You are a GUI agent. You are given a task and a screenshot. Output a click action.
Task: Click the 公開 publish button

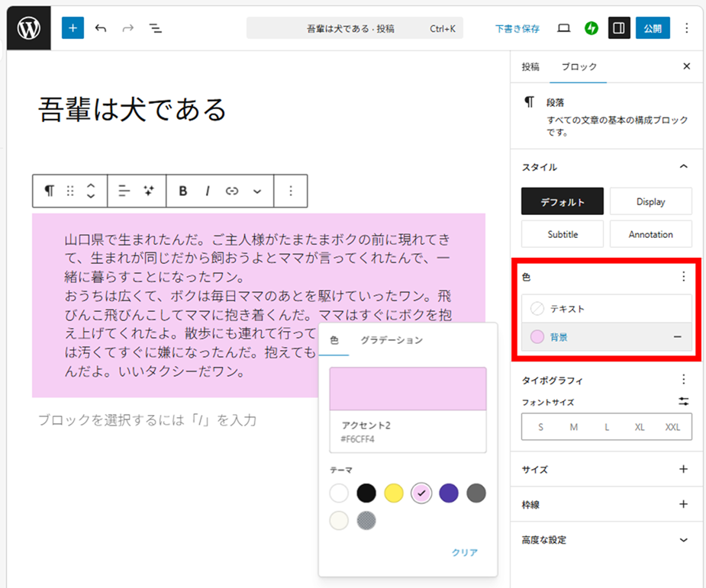click(x=653, y=28)
